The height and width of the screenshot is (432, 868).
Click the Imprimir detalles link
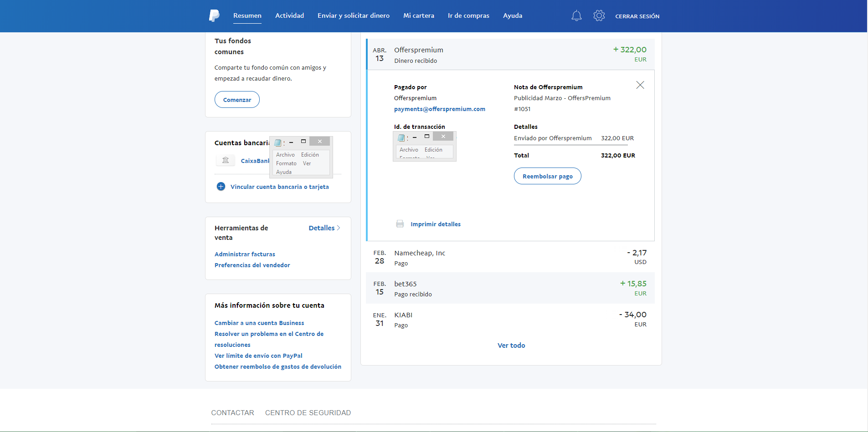pos(436,224)
